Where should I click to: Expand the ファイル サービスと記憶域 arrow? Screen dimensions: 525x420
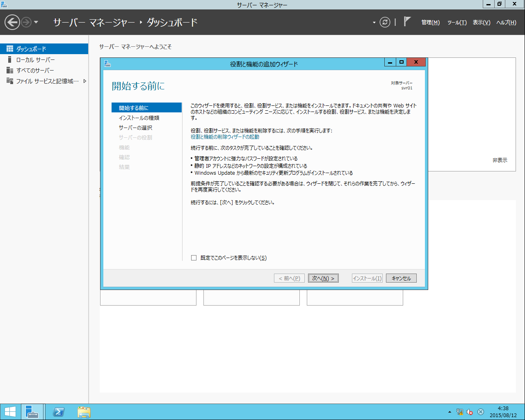tap(85, 81)
